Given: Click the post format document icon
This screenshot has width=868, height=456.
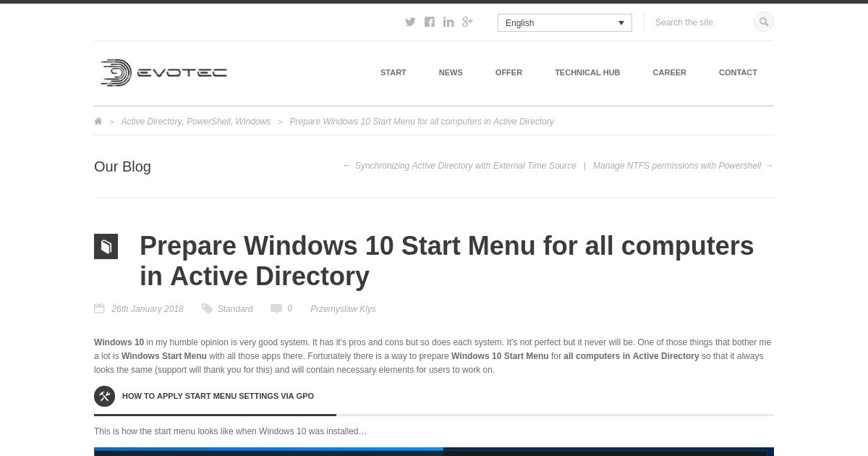Looking at the screenshot, I should [106, 247].
